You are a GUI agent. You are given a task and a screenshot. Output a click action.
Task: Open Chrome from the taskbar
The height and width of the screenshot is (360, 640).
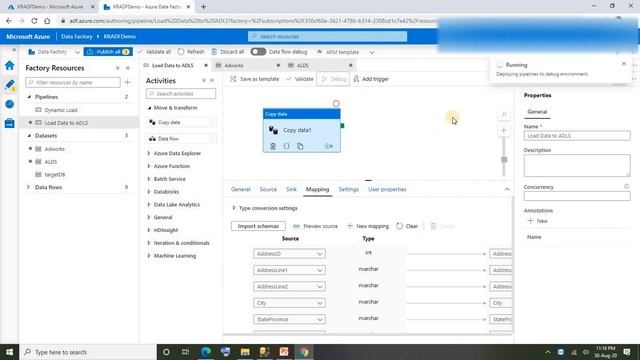click(x=304, y=352)
